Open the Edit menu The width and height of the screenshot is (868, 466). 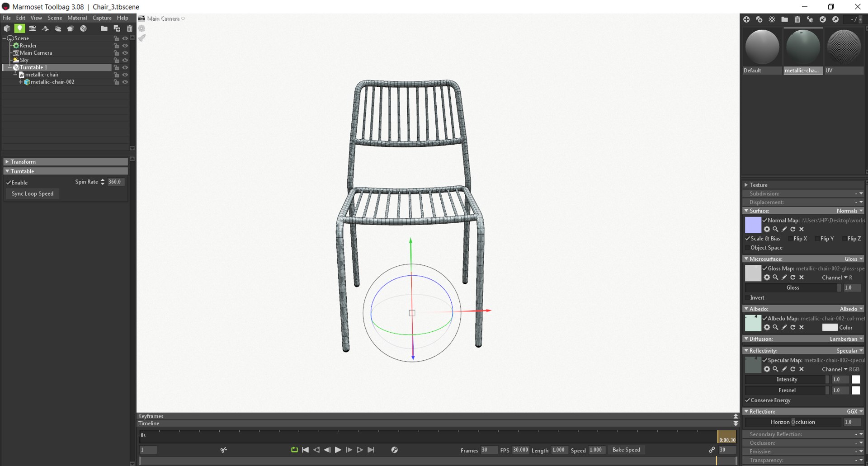click(21, 18)
